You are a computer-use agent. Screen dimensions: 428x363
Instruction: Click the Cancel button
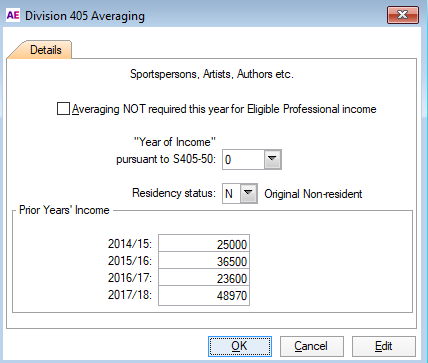(x=312, y=346)
